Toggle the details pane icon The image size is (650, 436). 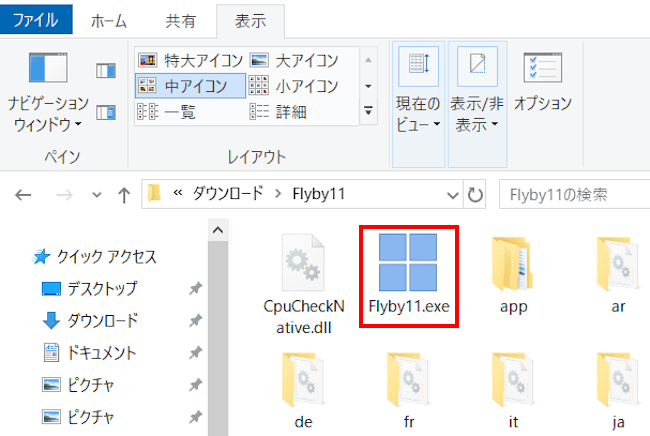point(106,112)
